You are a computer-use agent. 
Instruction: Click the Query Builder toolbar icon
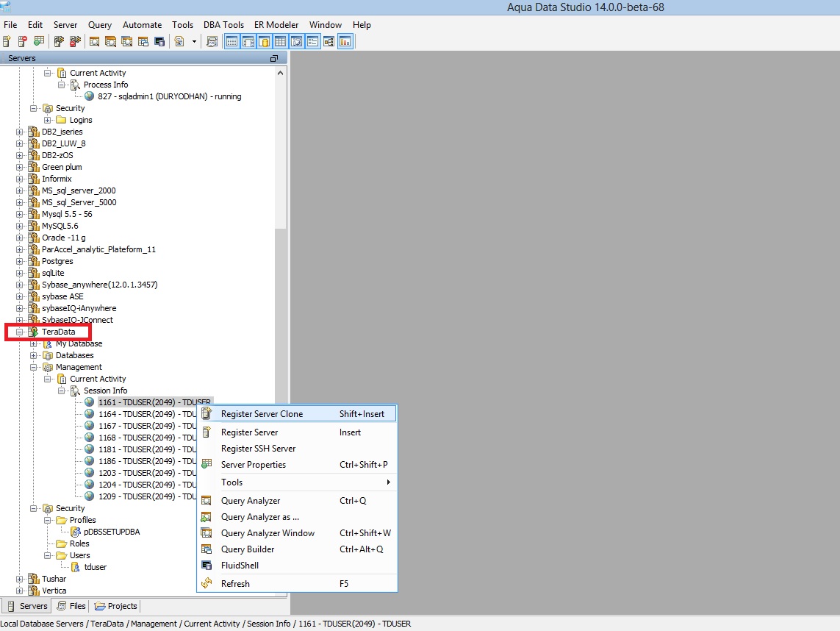point(143,41)
